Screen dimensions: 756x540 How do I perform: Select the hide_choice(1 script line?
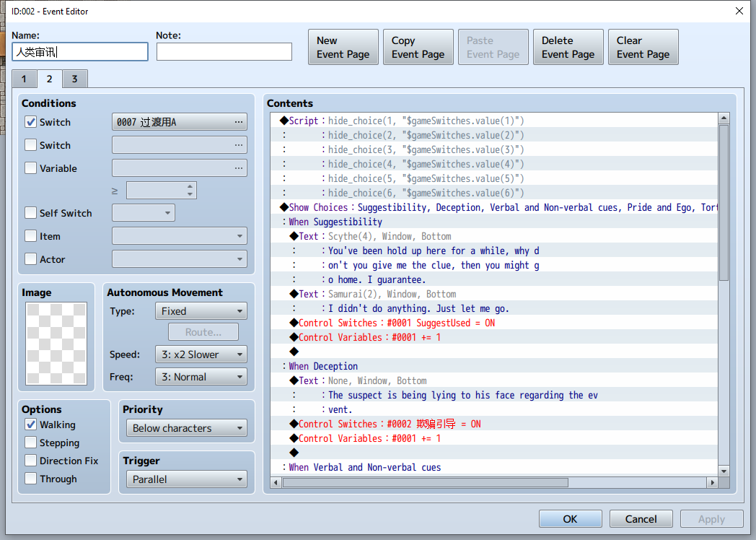coord(493,121)
